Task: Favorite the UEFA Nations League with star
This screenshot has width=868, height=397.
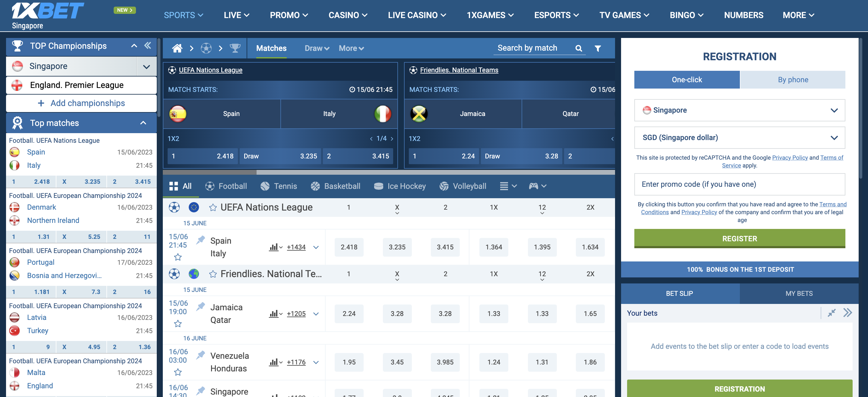Action: [x=213, y=208]
